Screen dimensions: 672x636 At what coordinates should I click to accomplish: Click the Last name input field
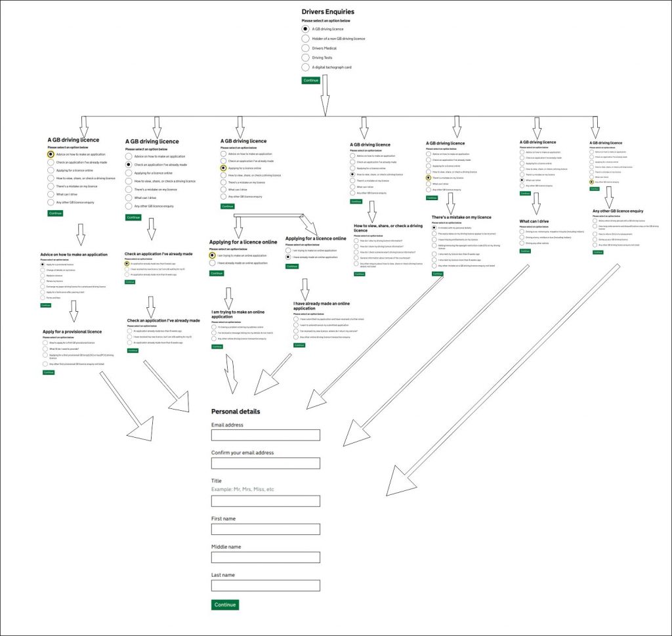tap(265, 585)
